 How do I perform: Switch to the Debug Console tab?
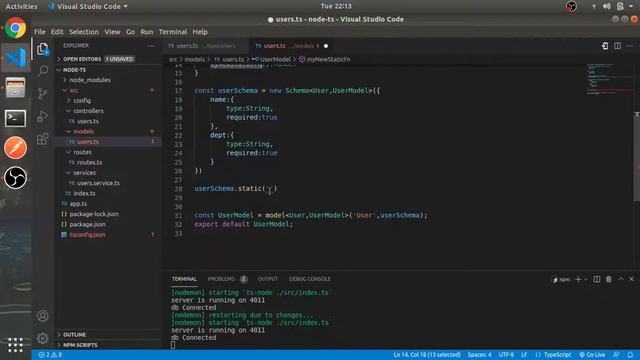pos(310,279)
